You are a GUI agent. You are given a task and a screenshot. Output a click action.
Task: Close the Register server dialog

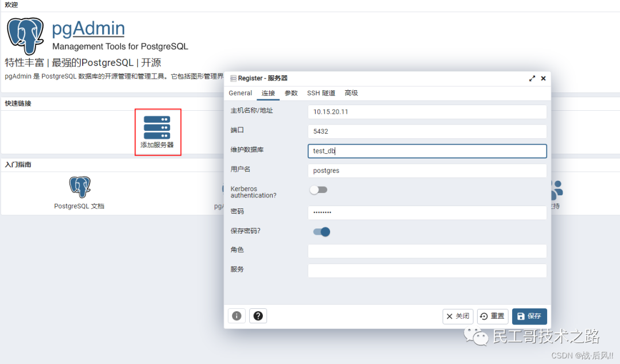543,78
